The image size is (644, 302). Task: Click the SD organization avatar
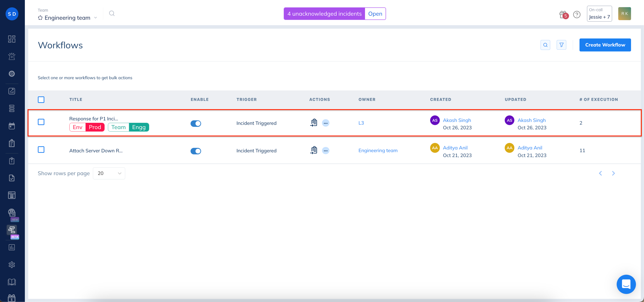12,14
